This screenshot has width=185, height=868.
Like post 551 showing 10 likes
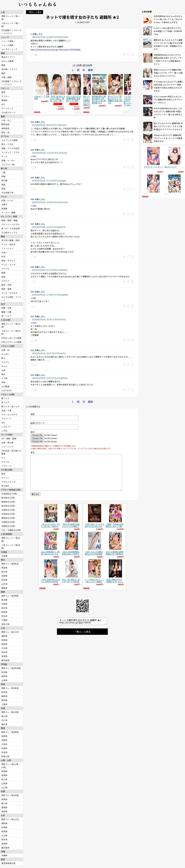33,340
